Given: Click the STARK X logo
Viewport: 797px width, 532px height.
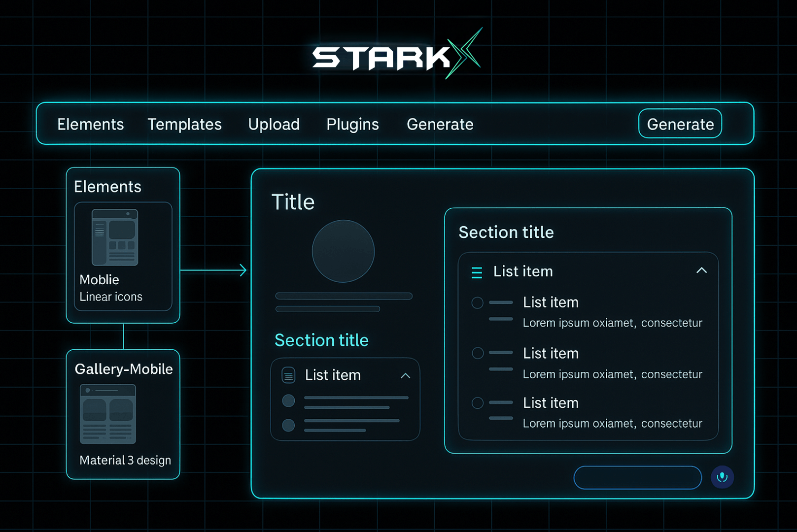Looking at the screenshot, I should click(397, 54).
